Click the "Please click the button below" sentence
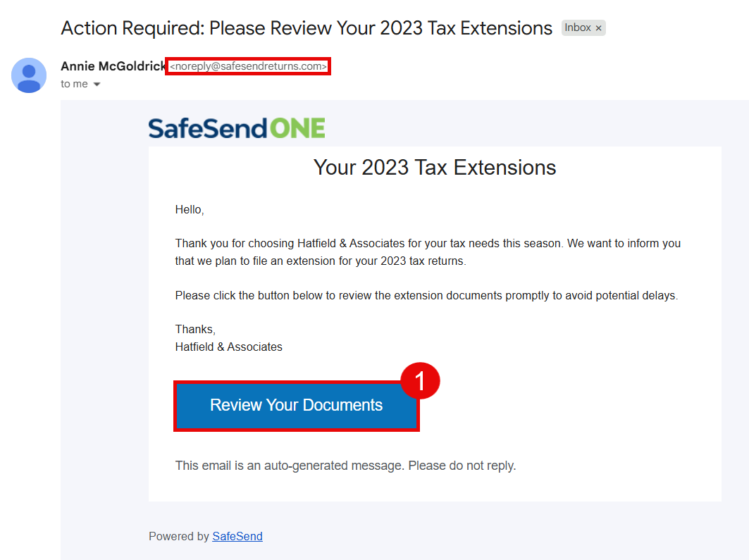 click(x=426, y=296)
